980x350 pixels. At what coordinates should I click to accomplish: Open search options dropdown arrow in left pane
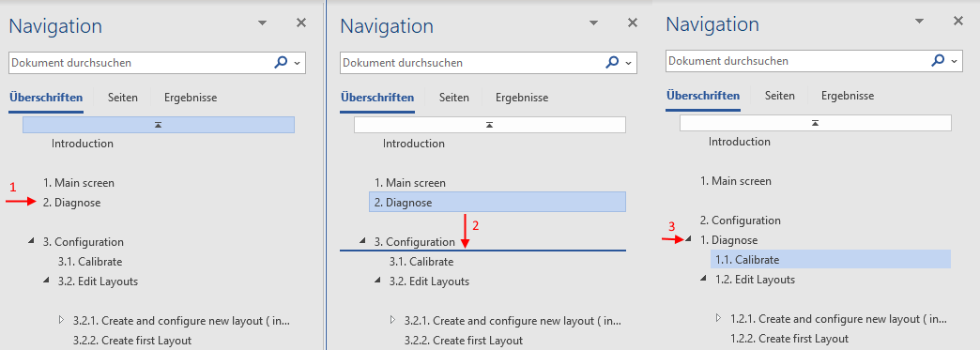[x=297, y=63]
